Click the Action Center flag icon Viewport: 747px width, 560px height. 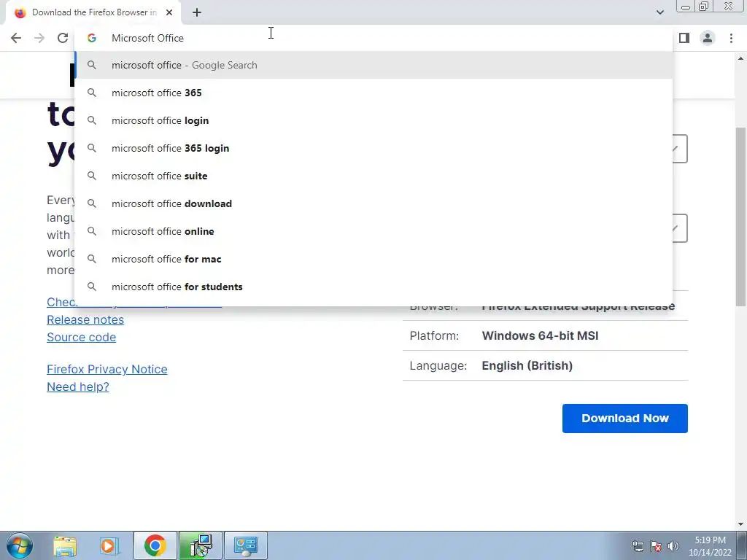point(656,546)
